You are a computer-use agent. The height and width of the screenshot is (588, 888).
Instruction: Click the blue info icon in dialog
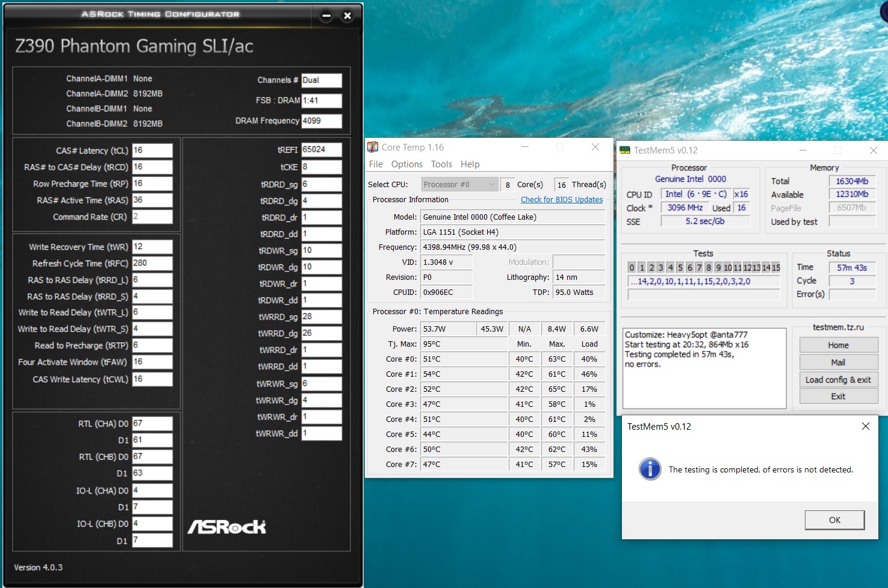pyautogui.click(x=650, y=469)
